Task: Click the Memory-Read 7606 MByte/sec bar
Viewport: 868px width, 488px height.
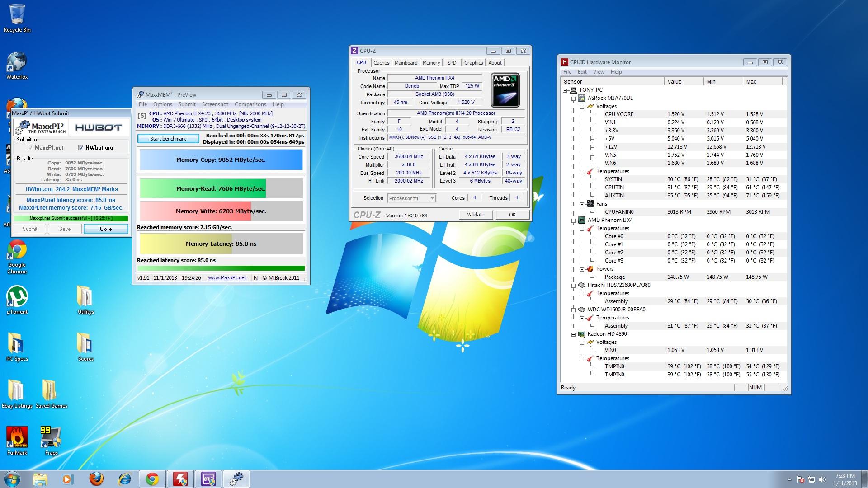Action: (221, 188)
